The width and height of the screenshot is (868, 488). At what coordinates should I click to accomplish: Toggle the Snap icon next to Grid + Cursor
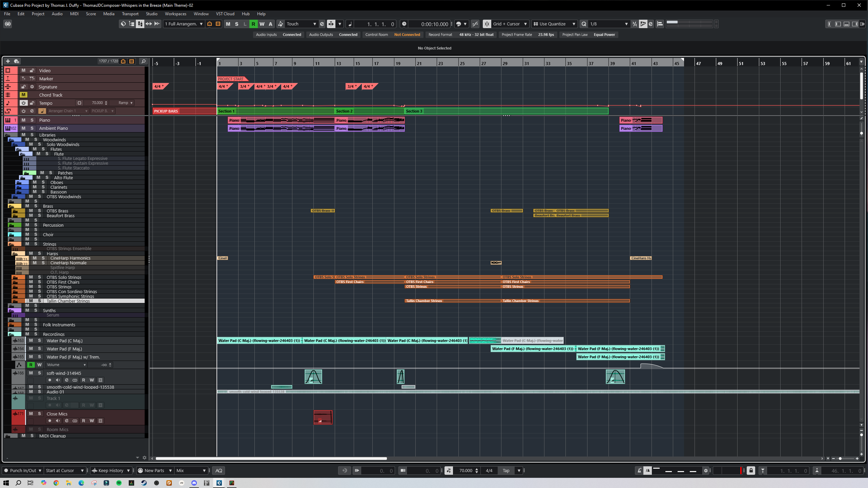[487, 24]
